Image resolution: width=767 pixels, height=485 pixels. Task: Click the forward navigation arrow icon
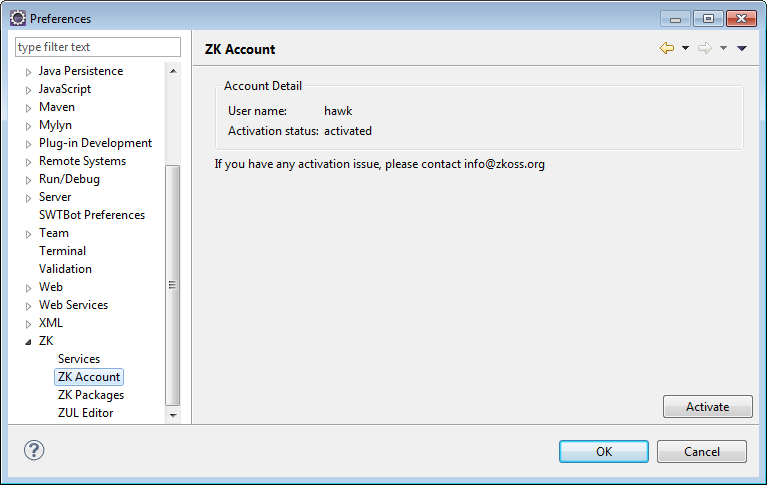pyautogui.click(x=705, y=48)
